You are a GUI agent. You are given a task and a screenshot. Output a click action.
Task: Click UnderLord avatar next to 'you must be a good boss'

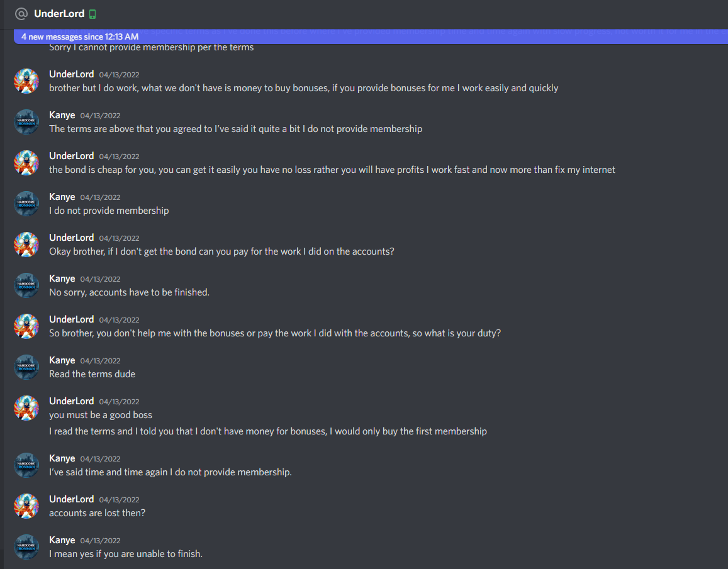(x=26, y=408)
